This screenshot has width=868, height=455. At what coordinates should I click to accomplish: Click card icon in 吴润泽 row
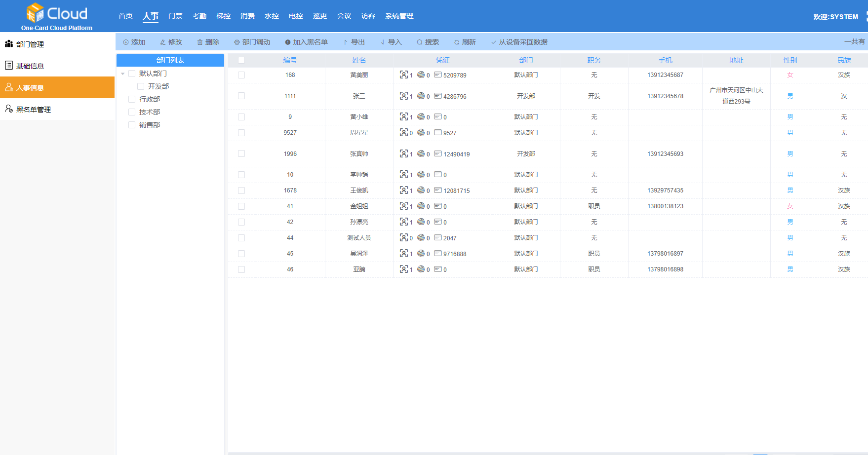pos(438,253)
